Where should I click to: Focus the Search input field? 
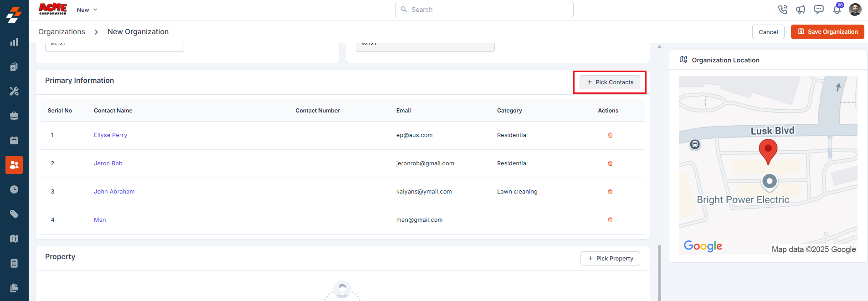(x=484, y=10)
